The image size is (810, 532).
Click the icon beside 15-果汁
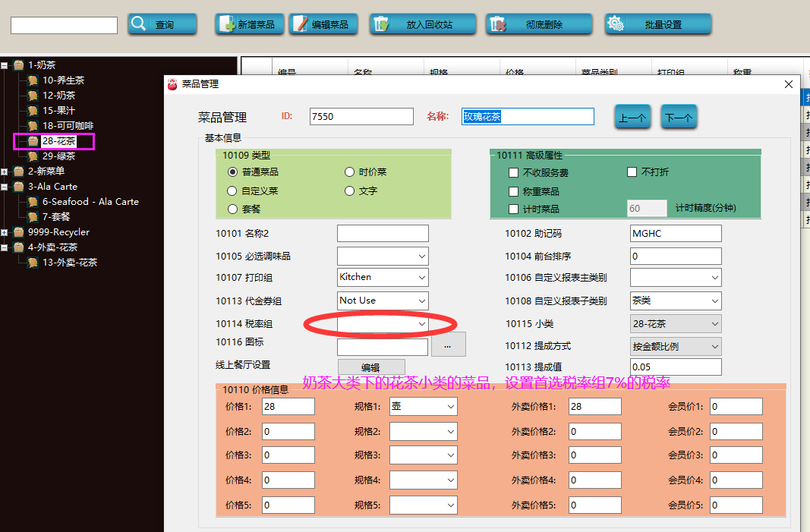[33, 111]
